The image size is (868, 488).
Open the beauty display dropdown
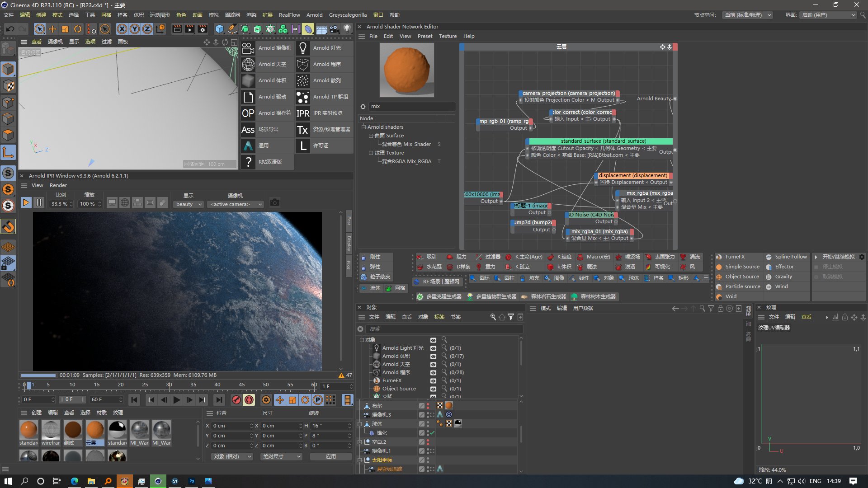[x=189, y=204]
